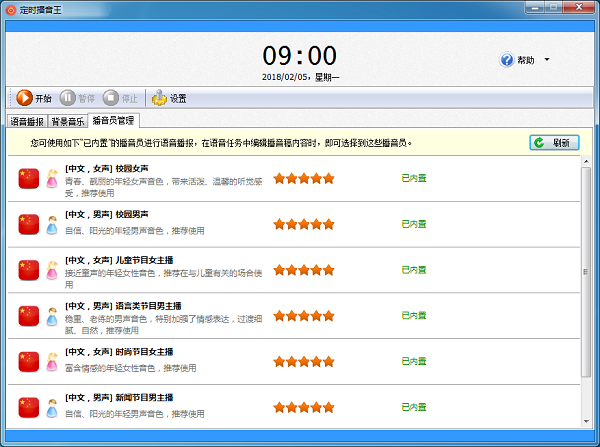Click the 富含情感的年轻女性音色 description text
This screenshot has width=600, height=447.
[x=130, y=368]
